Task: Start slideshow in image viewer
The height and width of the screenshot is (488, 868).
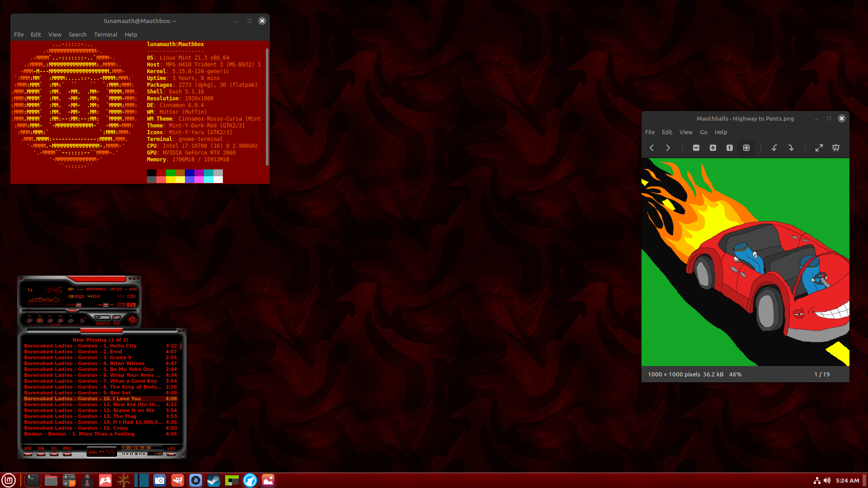Action: click(x=836, y=148)
